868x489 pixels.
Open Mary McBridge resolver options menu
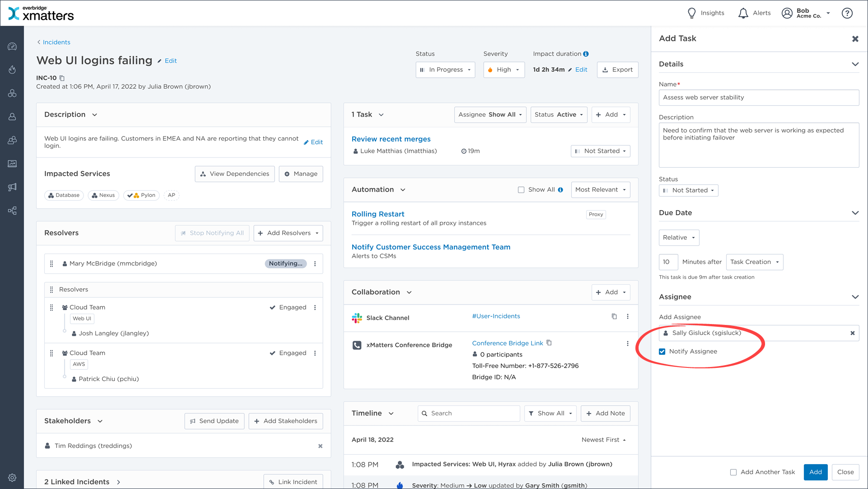[315, 263]
